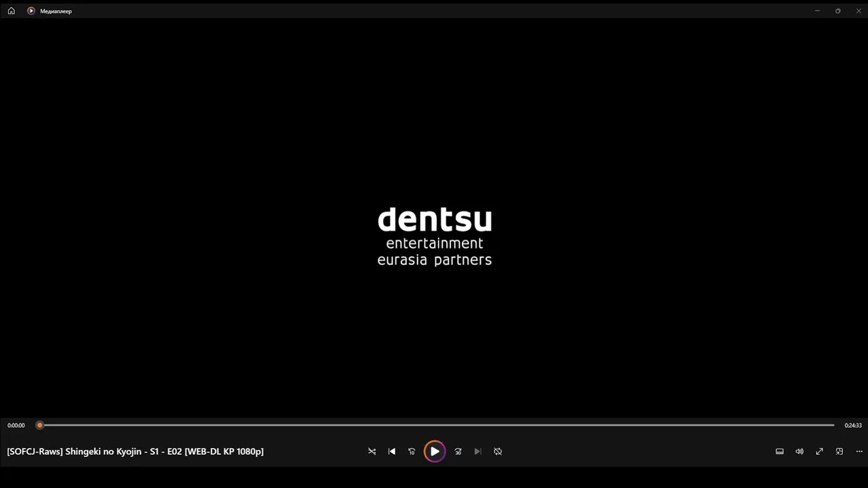Enable the mini player mode
Viewport: 868px width, 488px height.
[840, 451]
